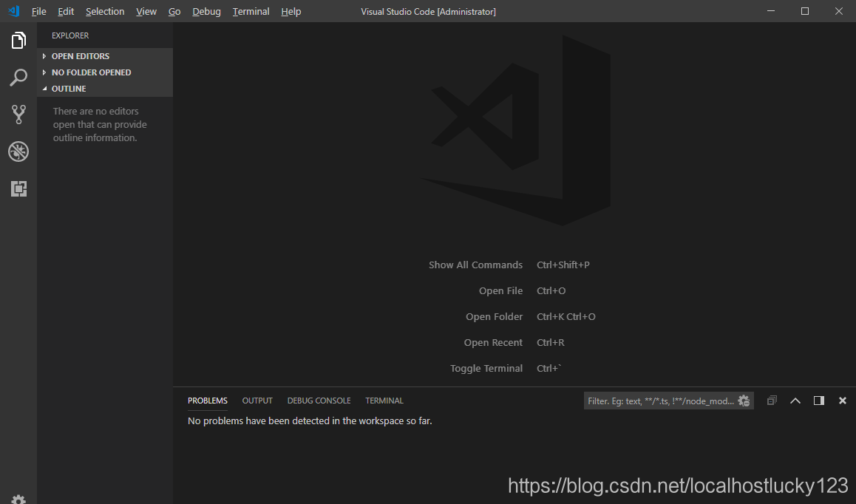
Task: Move the panel to the right side
Action: pyautogui.click(x=819, y=401)
